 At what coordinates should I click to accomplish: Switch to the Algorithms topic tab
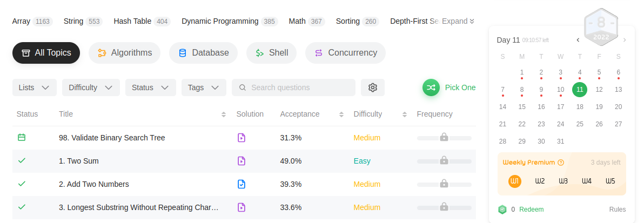[x=124, y=53]
